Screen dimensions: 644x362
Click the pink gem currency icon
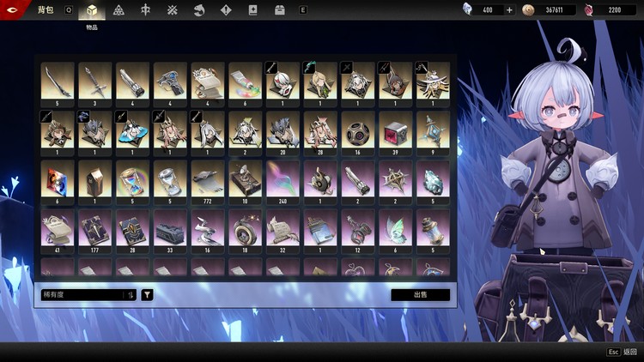pyautogui.click(x=589, y=10)
